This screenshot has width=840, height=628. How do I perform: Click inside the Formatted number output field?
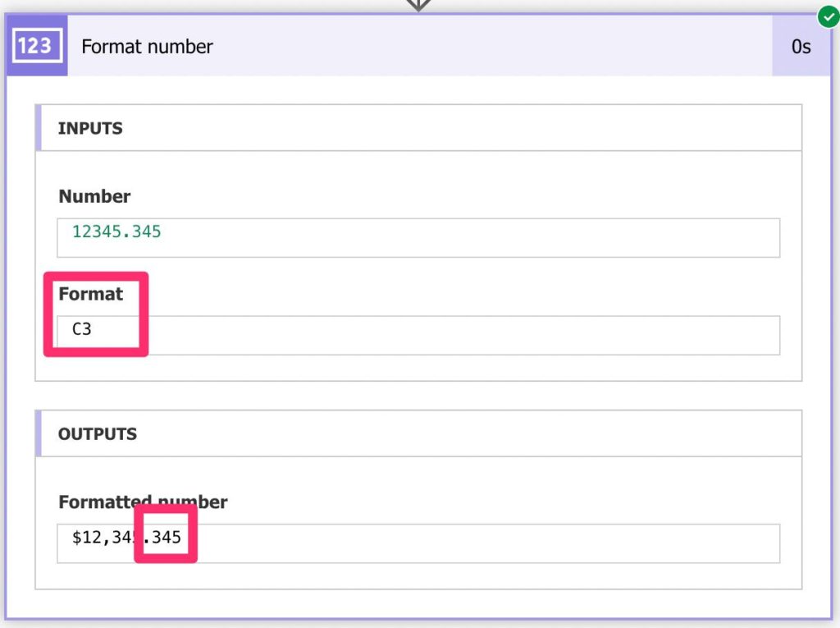tap(410, 543)
